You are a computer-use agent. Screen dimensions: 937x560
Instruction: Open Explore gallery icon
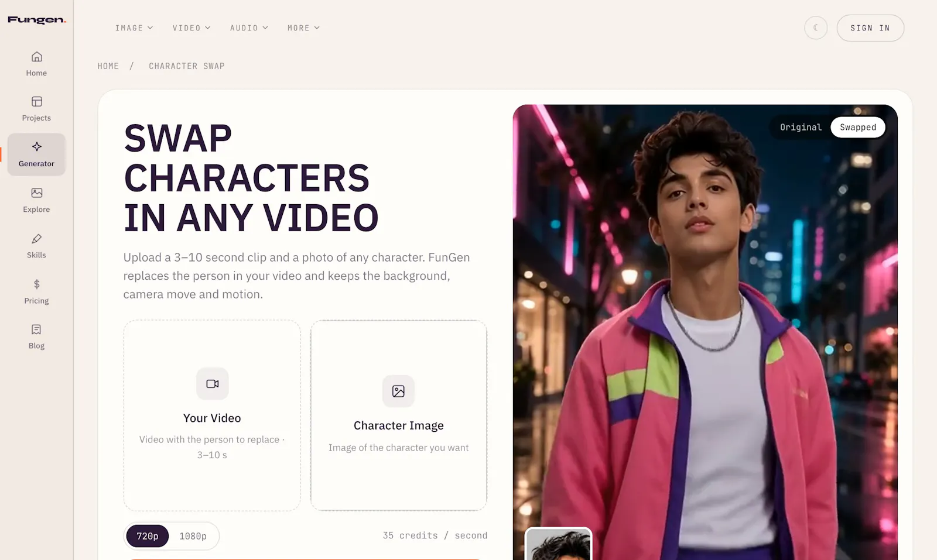pos(36,193)
